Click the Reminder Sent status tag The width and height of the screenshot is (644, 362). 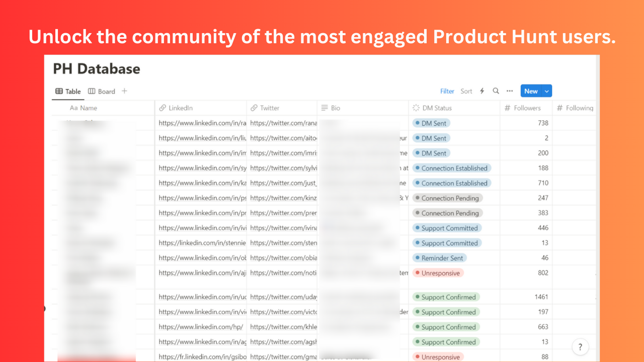(440, 258)
